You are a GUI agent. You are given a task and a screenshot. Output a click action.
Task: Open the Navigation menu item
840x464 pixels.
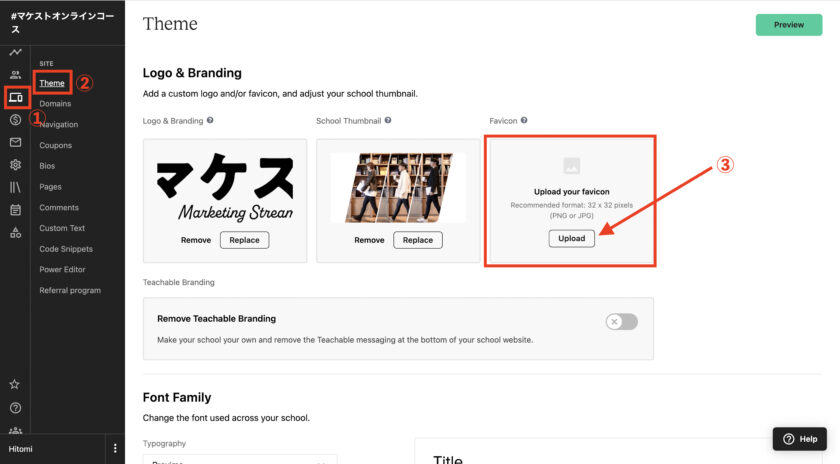pos(58,124)
